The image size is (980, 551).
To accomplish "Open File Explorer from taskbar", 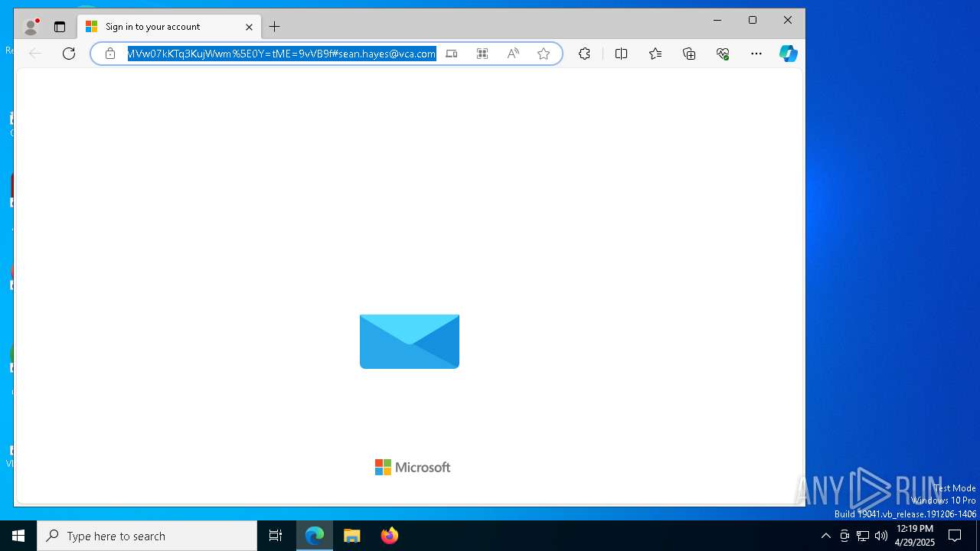I will pos(352,536).
